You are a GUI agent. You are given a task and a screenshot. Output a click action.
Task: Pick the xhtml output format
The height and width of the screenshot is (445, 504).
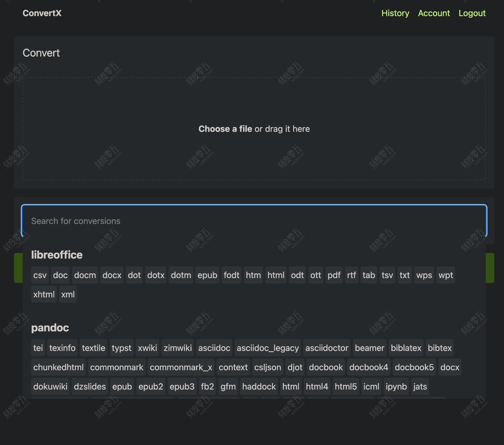(x=43, y=294)
